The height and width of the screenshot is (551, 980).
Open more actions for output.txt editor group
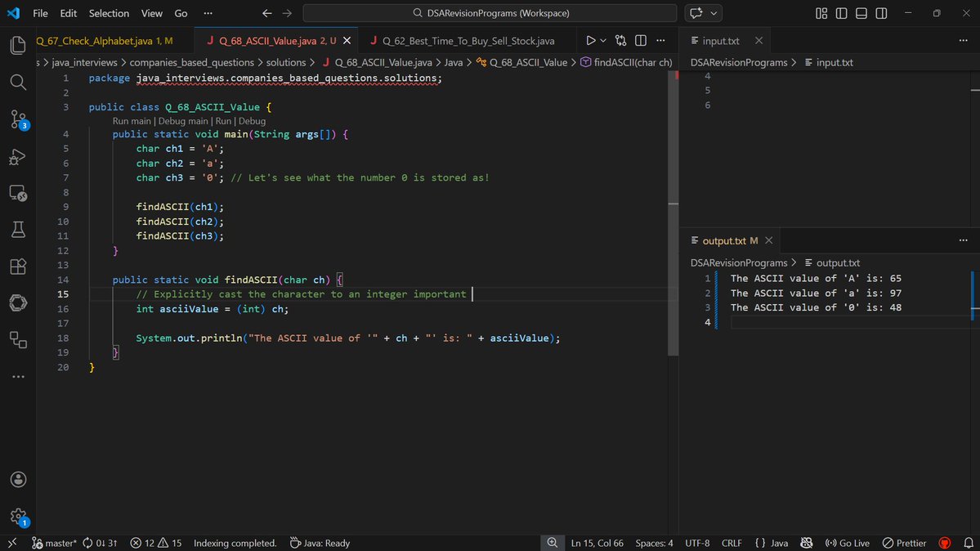963,240
